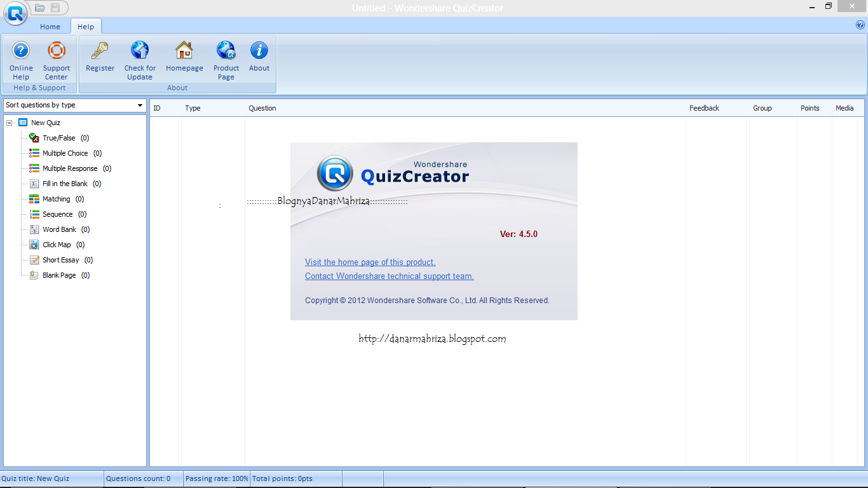Collapse the New Quiz tree node
The width and height of the screenshot is (868, 488).
(9, 123)
